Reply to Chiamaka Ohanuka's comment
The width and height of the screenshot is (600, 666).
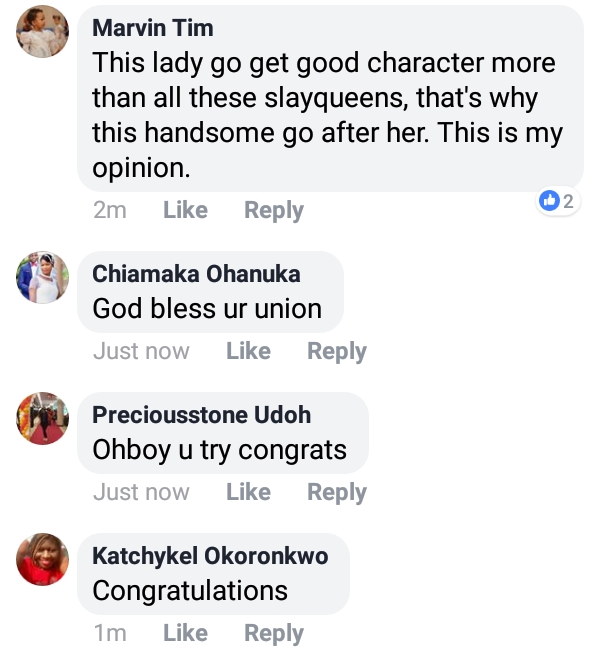click(x=336, y=351)
